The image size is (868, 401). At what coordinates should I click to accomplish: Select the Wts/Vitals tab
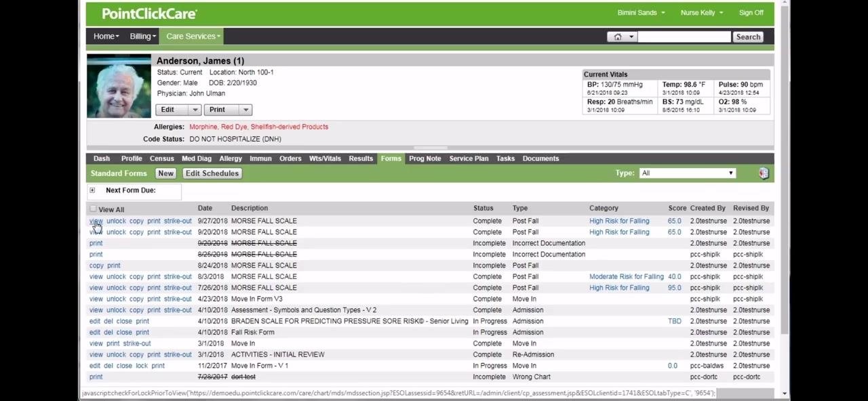[325, 159]
